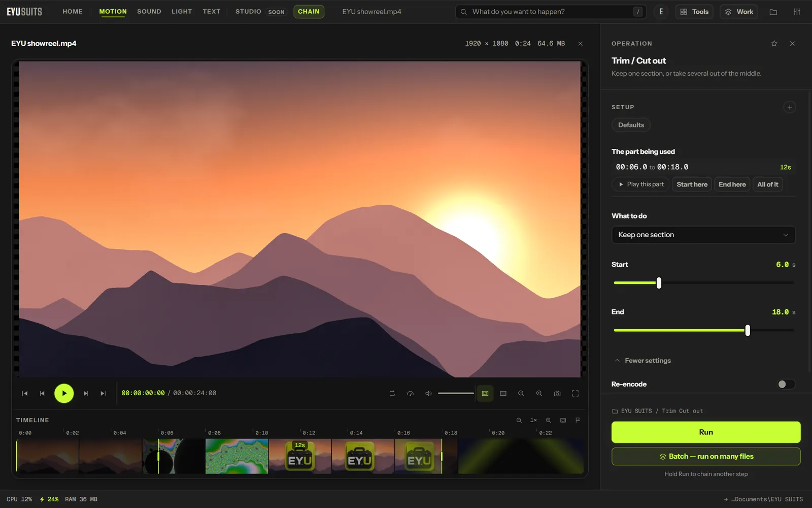Open the Tools menu
This screenshot has width=812, height=508.
tap(694, 12)
